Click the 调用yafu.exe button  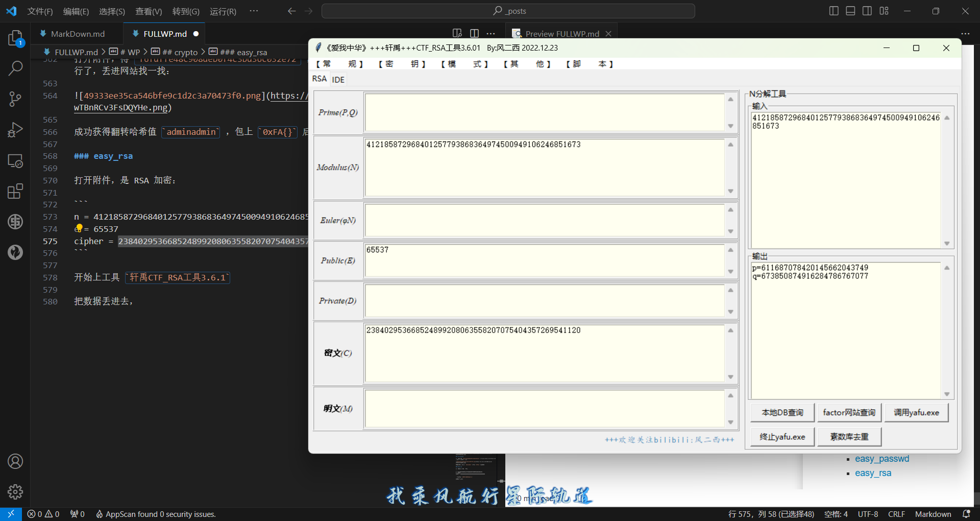[x=916, y=412]
